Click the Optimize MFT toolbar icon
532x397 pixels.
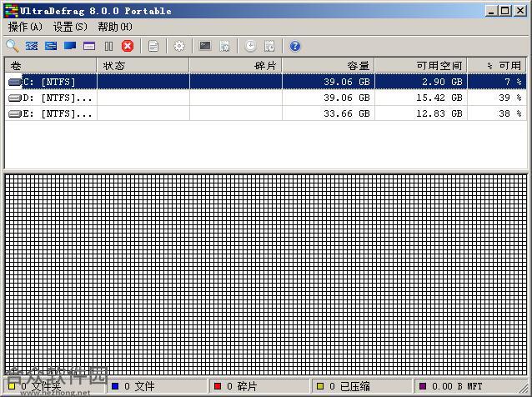tap(89, 46)
